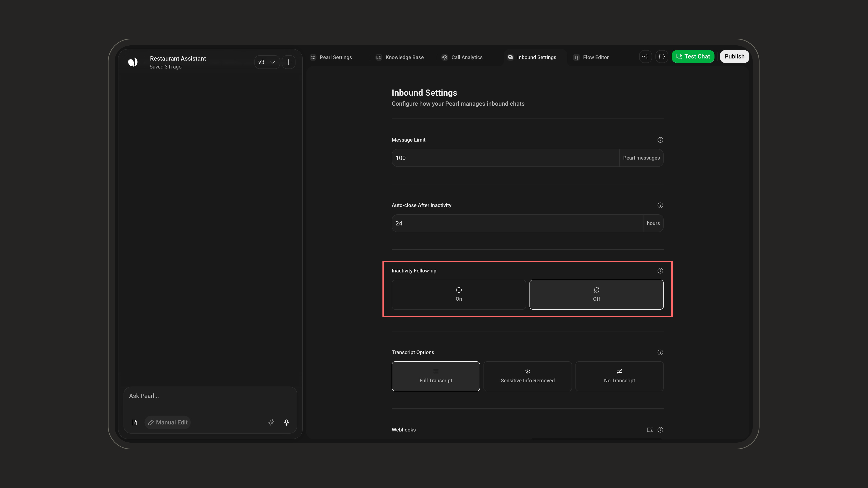Start a Test Chat

coord(693,57)
